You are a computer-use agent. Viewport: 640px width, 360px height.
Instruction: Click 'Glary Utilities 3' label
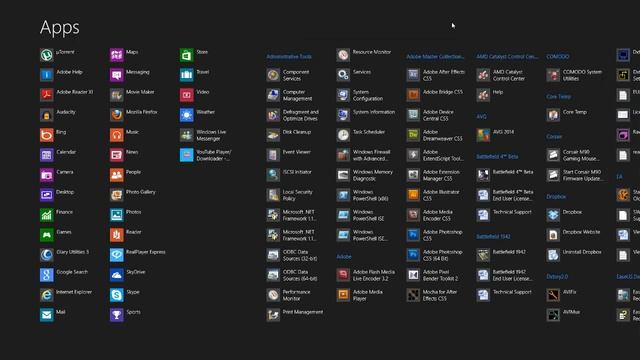tap(73, 252)
